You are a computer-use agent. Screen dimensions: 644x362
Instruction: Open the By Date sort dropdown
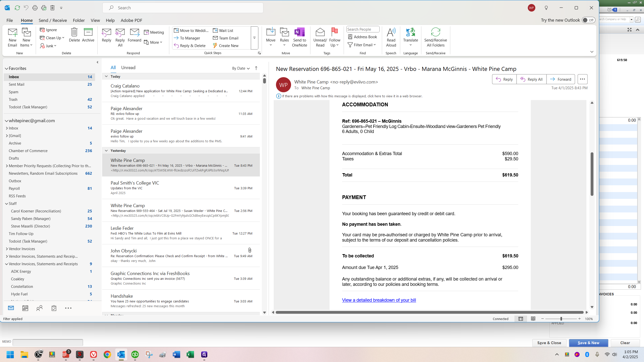point(241,68)
